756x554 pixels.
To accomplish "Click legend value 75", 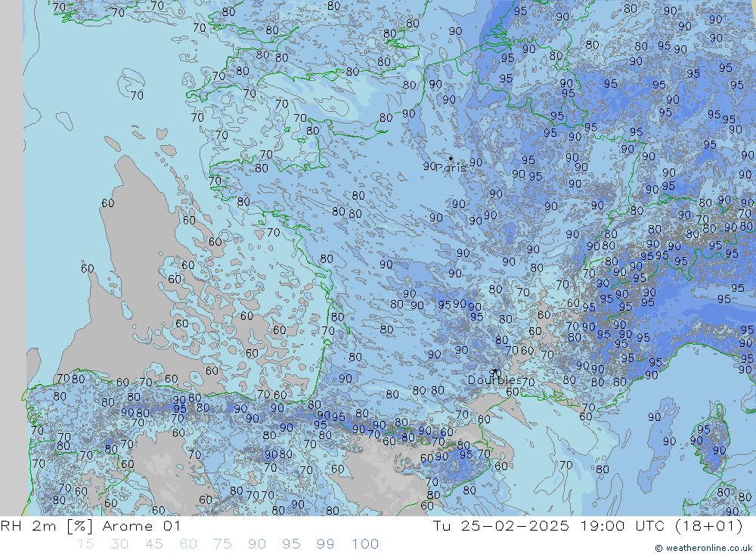I will click(223, 544).
